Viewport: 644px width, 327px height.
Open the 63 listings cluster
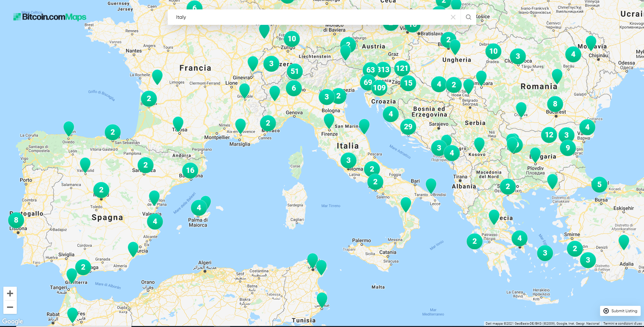tap(370, 70)
